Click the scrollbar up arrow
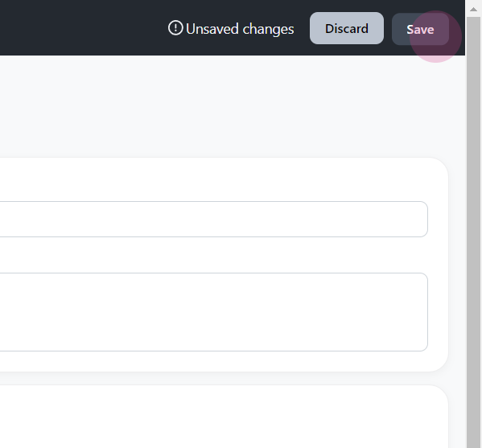This screenshot has height=448, width=482. tap(473, 10)
